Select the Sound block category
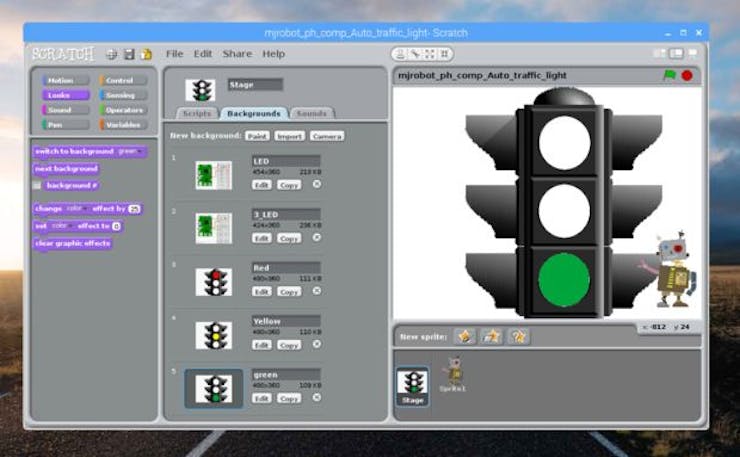Screen dimensions: 740x457 [x=66, y=110]
